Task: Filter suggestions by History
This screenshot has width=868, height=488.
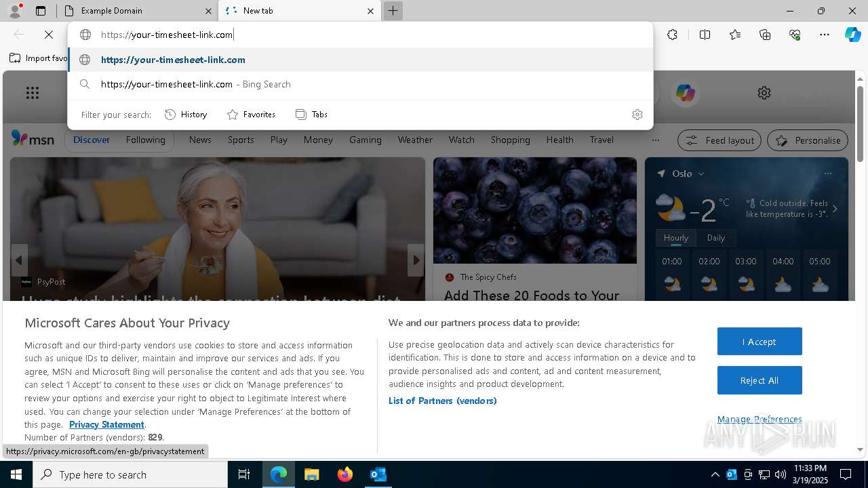Action: 186,115
